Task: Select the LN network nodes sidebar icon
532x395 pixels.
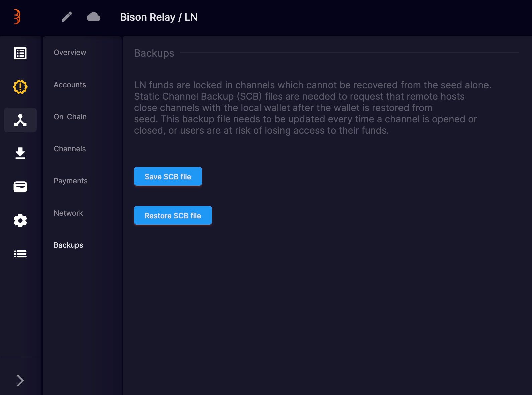Action: (x=20, y=120)
